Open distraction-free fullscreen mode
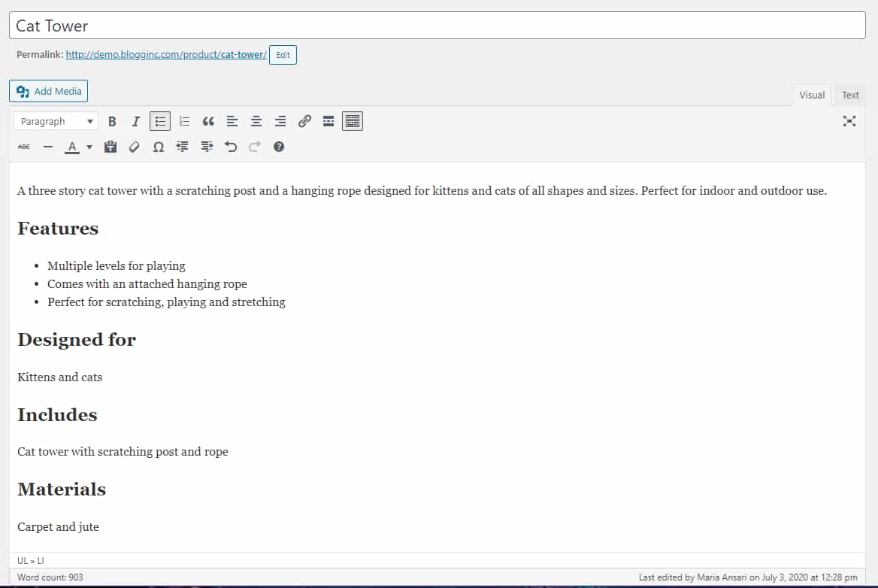The height and width of the screenshot is (588, 878). (x=849, y=122)
